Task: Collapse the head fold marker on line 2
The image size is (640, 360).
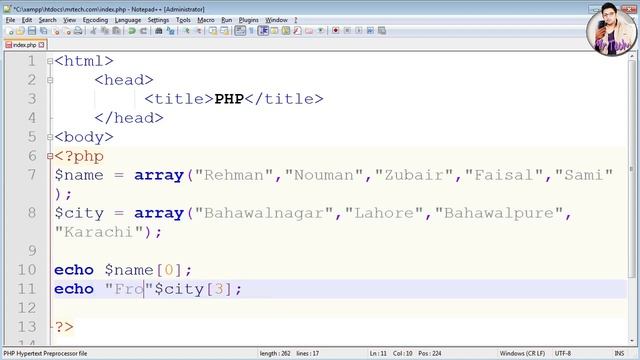Action: click(x=50, y=80)
